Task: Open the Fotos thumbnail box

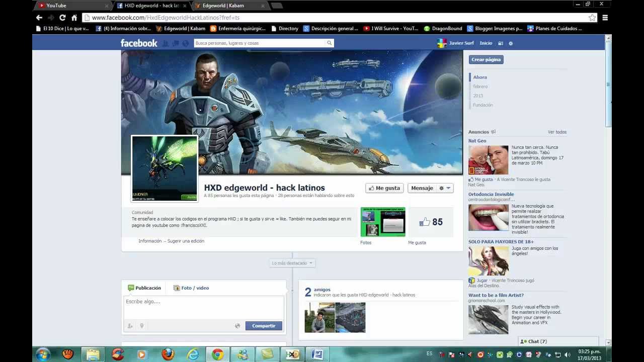Action: point(383,222)
